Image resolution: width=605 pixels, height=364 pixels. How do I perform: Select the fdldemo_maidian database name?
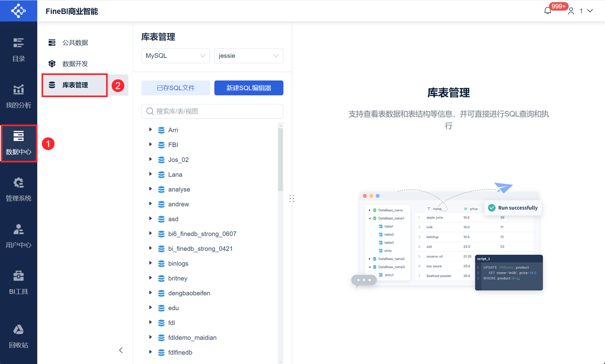pyautogui.click(x=192, y=338)
